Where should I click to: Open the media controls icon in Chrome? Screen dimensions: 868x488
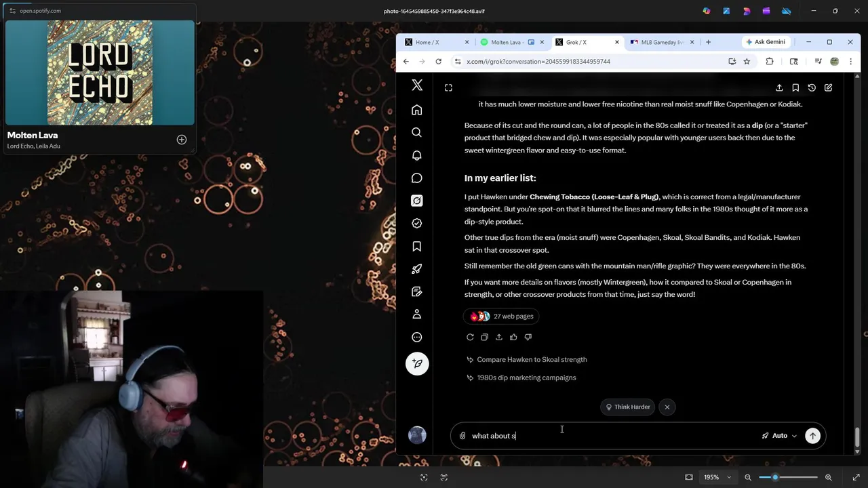[x=818, y=62]
